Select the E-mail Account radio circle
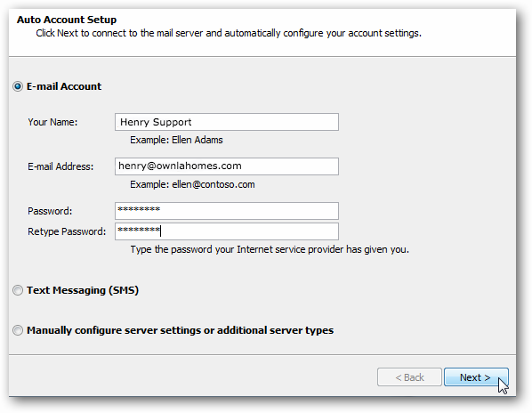This screenshot has height=413, width=532. coord(18,86)
